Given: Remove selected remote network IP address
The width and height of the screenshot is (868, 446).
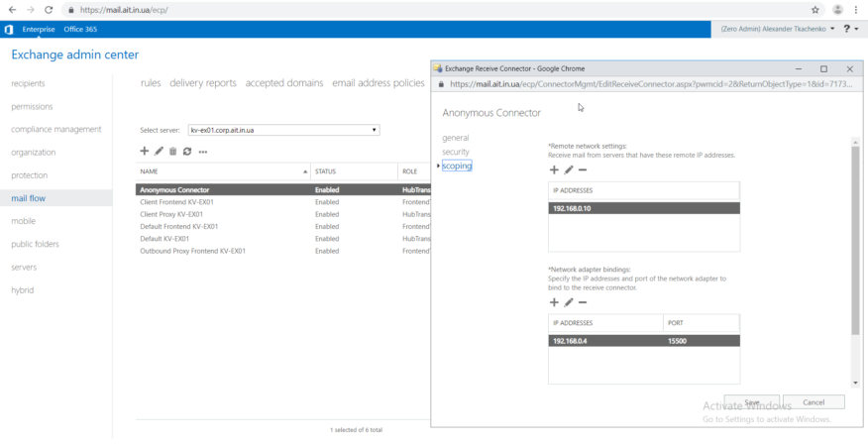Looking at the screenshot, I should click(x=583, y=170).
